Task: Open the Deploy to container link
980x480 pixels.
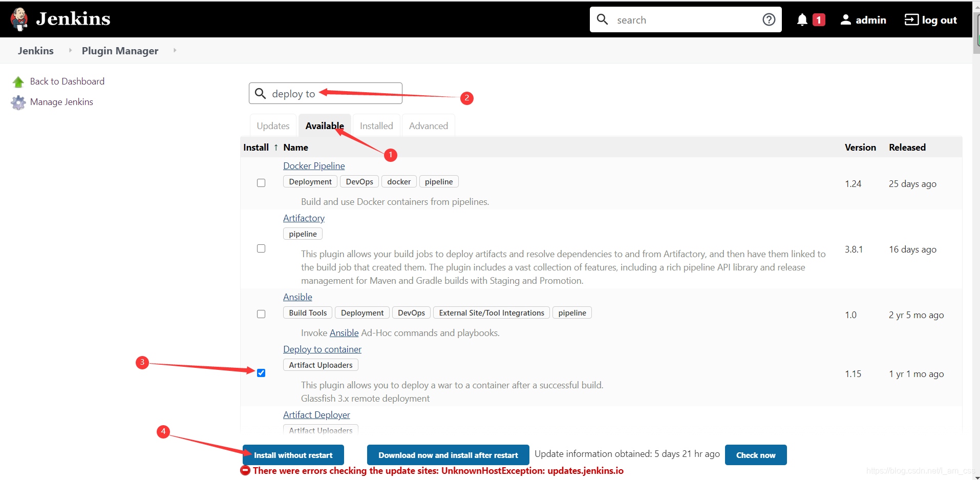Action: coord(322,349)
